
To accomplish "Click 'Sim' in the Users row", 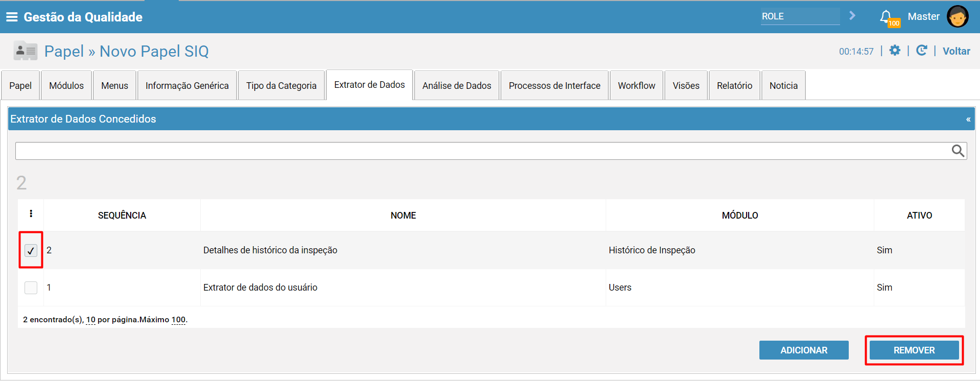I will [885, 288].
